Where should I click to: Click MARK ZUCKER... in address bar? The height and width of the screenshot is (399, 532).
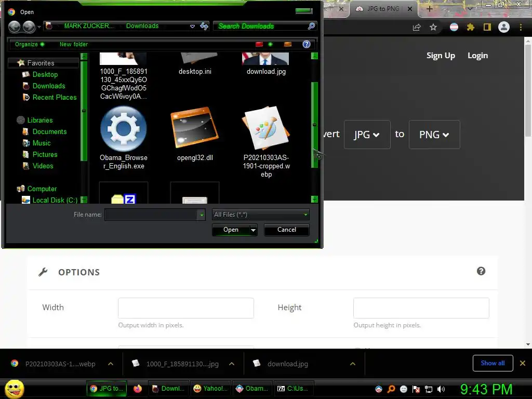click(89, 26)
